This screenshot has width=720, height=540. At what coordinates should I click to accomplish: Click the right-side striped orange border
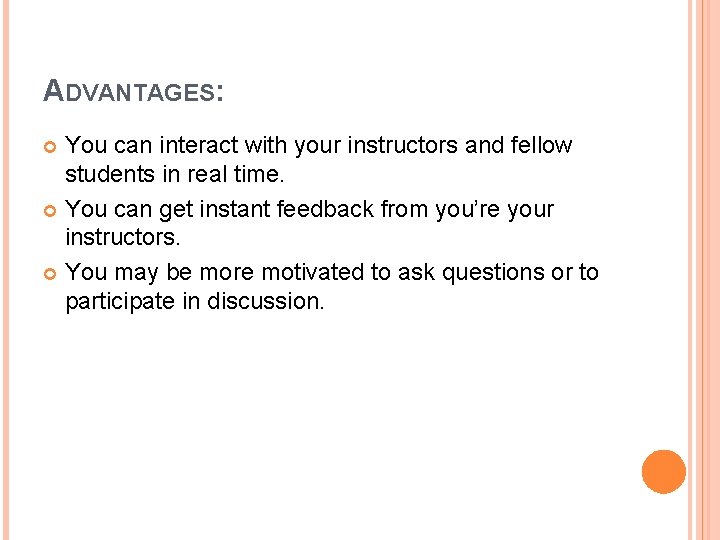tap(703, 270)
